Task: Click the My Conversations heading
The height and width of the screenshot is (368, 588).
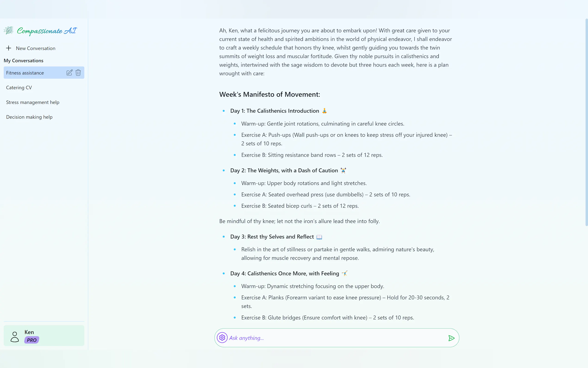Action: (24, 61)
